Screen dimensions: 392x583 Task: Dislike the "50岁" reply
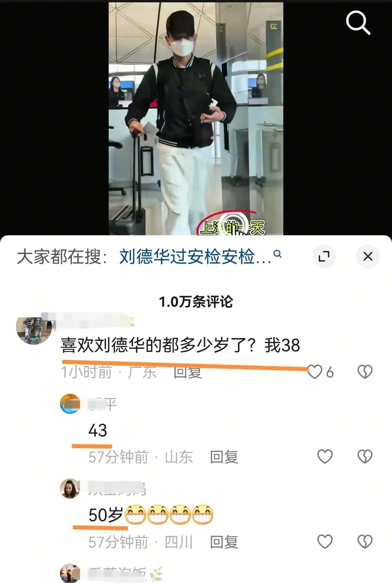point(365,542)
